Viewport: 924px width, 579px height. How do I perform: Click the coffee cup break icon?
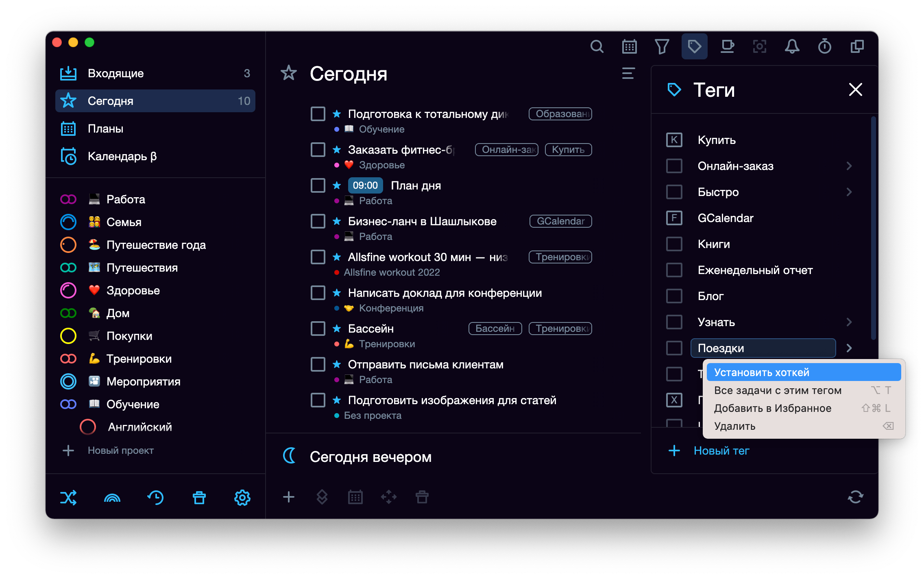pyautogui.click(x=727, y=47)
